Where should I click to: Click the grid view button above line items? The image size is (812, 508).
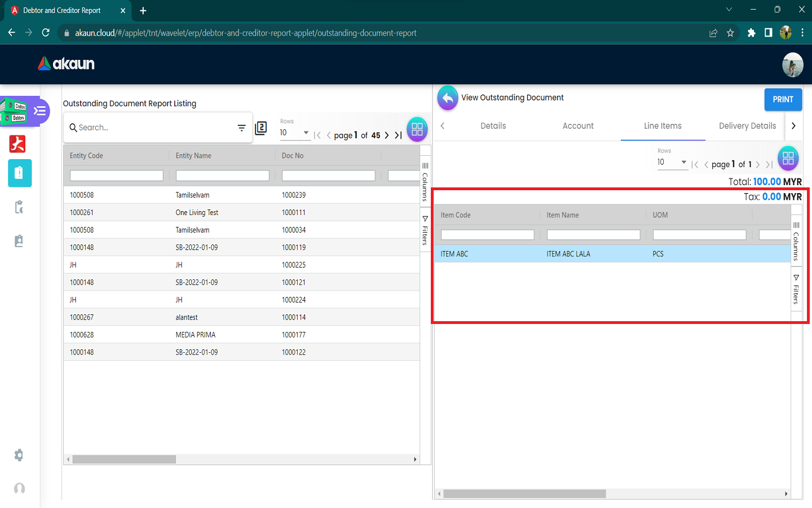click(788, 159)
